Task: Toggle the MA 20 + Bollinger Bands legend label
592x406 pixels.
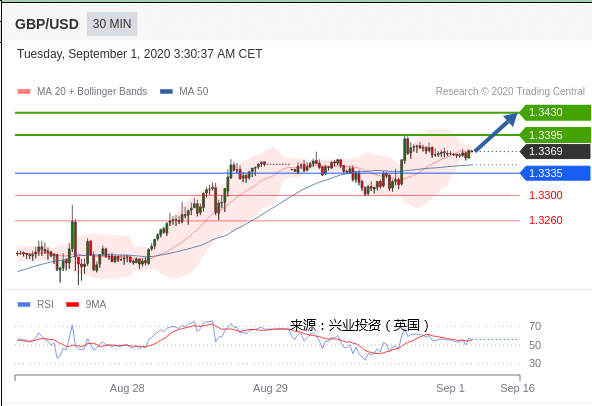Action: pyautogui.click(x=92, y=91)
